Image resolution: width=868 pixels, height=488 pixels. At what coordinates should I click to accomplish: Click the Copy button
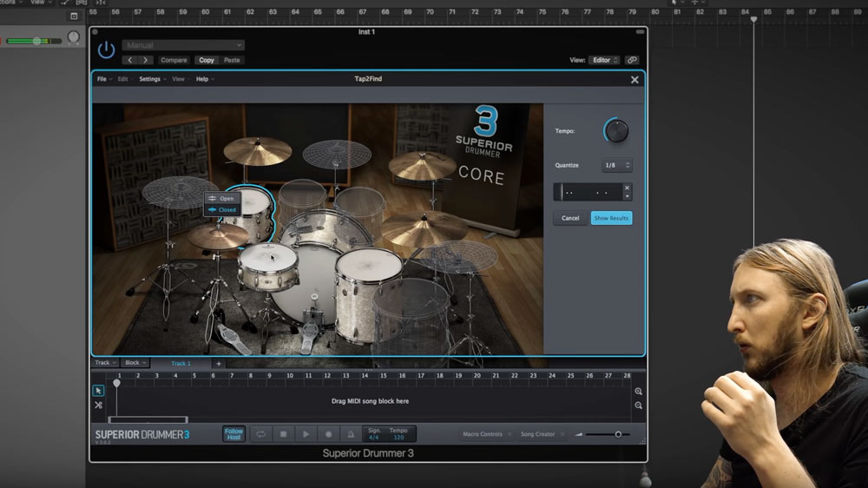pos(207,60)
